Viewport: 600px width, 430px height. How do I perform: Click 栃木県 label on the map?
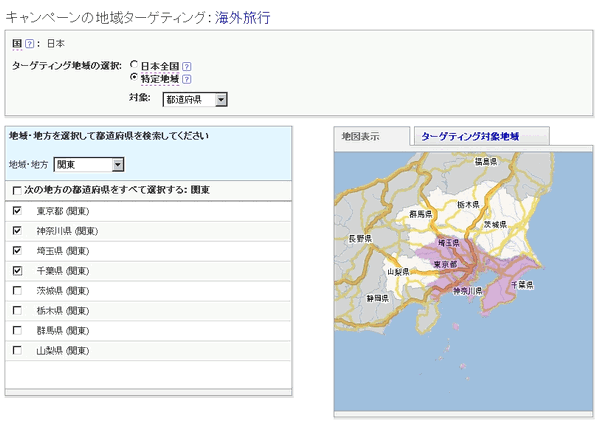[x=468, y=205]
